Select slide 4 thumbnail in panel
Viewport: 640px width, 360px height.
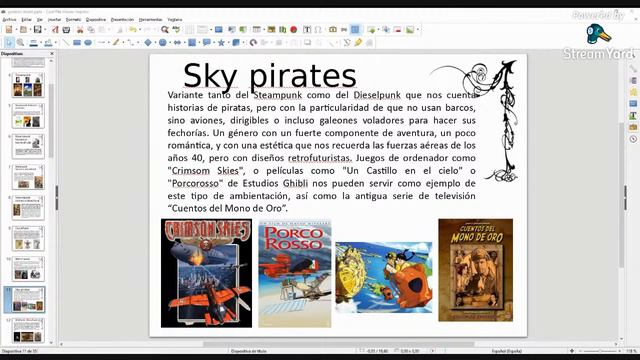pyautogui.click(x=28, y=85)
